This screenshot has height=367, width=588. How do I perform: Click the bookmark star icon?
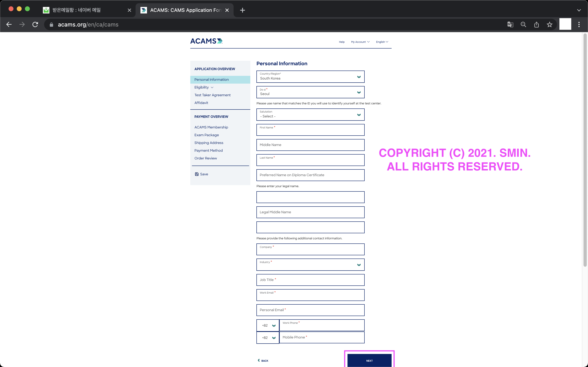tap(550, 24)
